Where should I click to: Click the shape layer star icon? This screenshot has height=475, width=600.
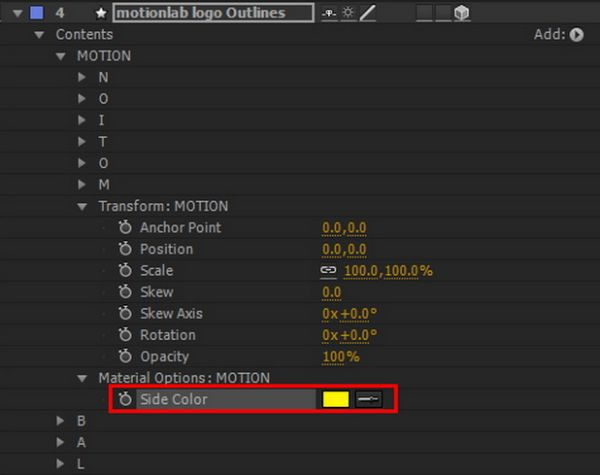[101, 13]
